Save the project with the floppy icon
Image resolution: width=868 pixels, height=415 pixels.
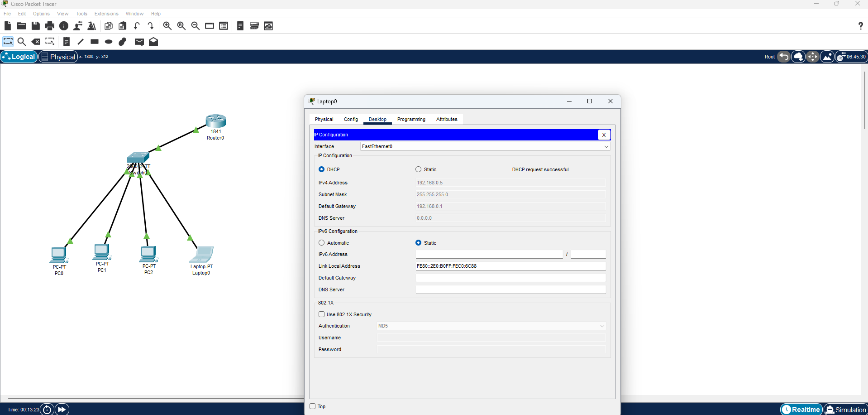click(x=35, y=26)
